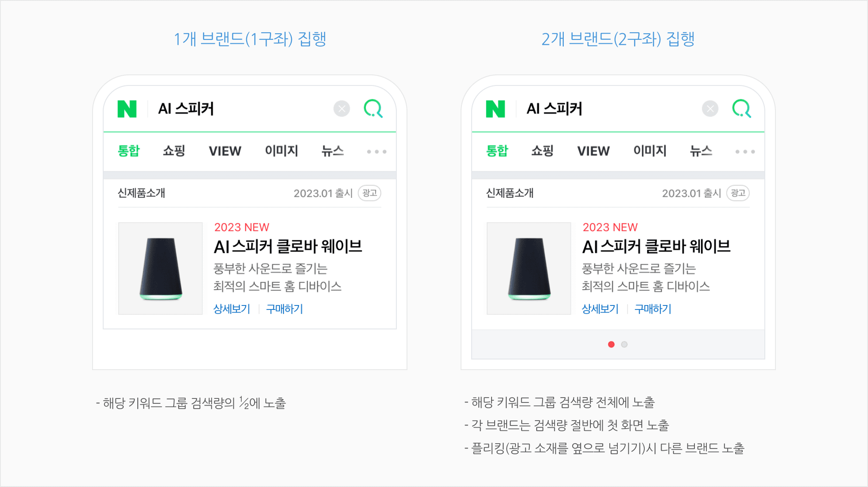The height and width of the screenshot is (487, 868).
Task: Open 이미지 tab in left mockup
Action: pyautogui.click(x=281, y=151)
